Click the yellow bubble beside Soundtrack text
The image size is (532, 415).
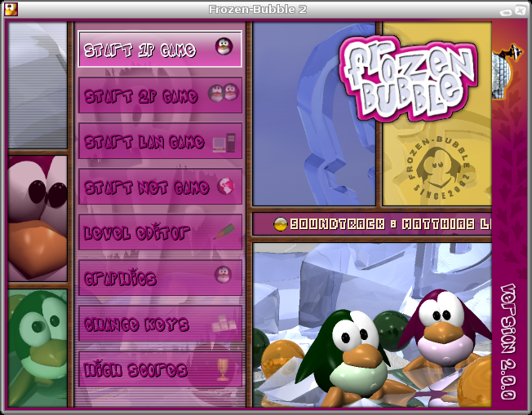tap(280, 224)
